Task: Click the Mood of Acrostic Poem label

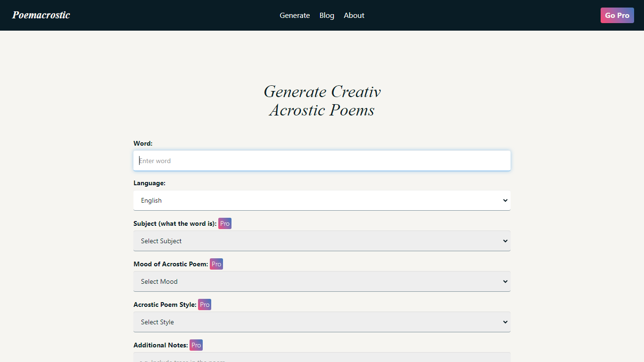Action: point(171,264)
